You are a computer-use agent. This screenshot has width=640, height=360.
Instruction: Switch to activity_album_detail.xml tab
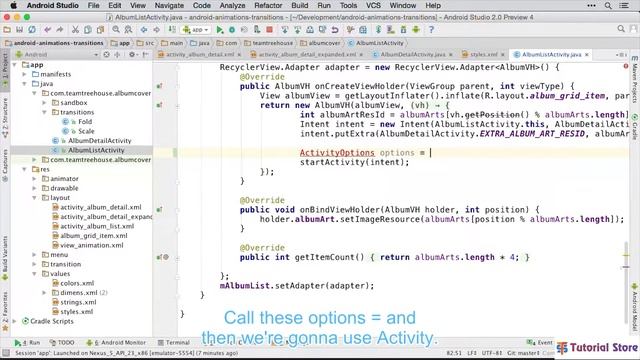(199, 54)
